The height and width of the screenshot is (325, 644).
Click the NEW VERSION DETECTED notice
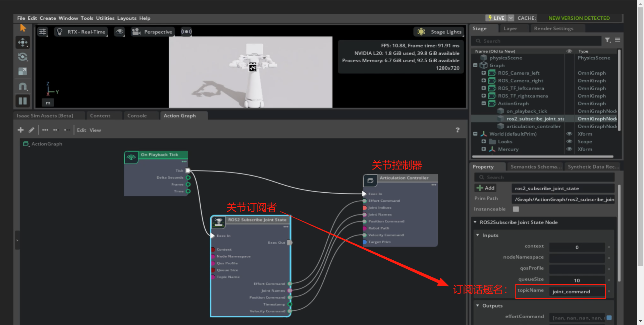(579, 18)
